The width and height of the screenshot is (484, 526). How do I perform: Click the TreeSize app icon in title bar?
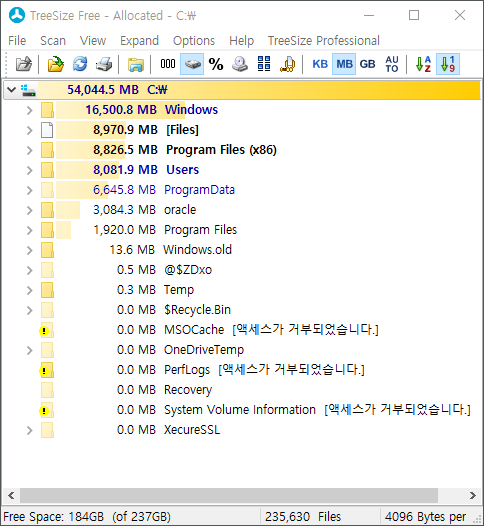coord(17,15)
